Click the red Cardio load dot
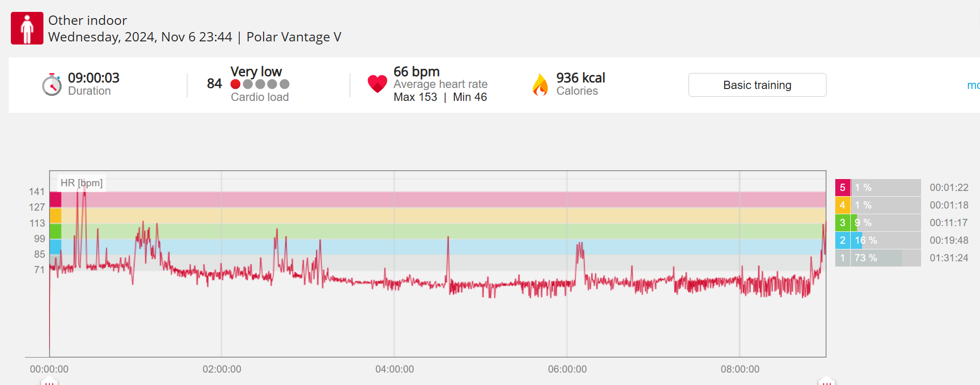980x385 pixels. click(x=235, y=84)
